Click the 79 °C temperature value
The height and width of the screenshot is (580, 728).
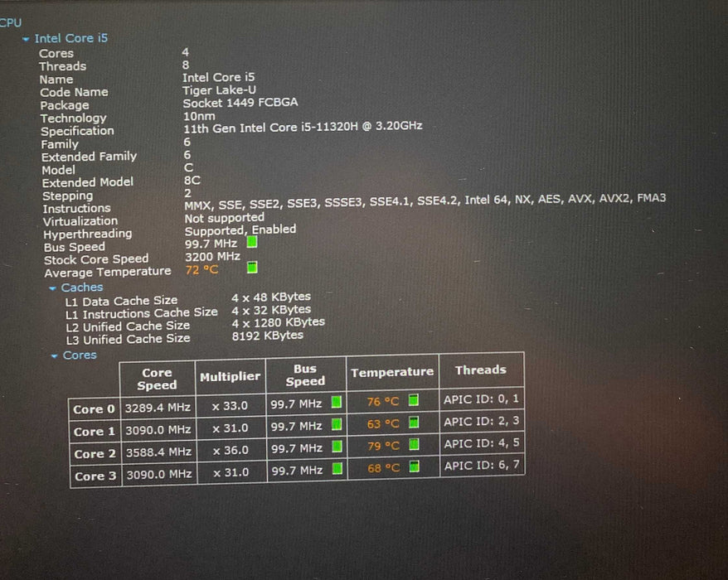[x=384, y=446]
